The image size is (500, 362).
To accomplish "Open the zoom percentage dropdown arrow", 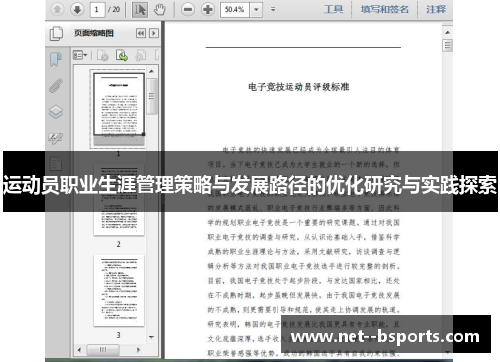I will point(256,10).
